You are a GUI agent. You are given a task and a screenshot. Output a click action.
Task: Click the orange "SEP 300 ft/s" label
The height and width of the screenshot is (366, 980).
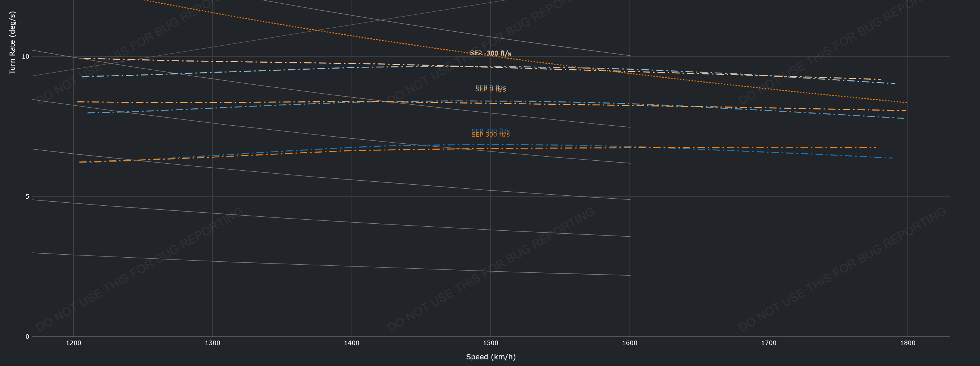click(490, 135)
